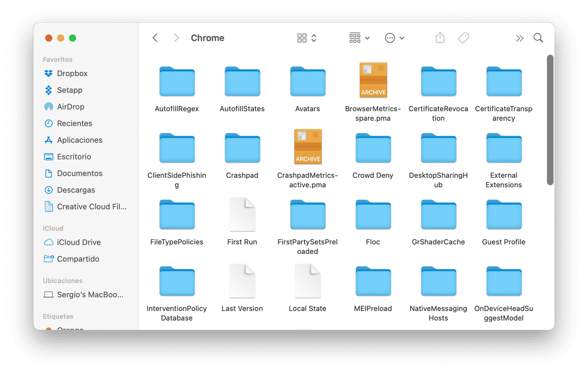Image resolution: width=588 pixels, height=374 pixels.
Task: Click the Etiquetas sidebar heading
Action: (x=58, y=316)
